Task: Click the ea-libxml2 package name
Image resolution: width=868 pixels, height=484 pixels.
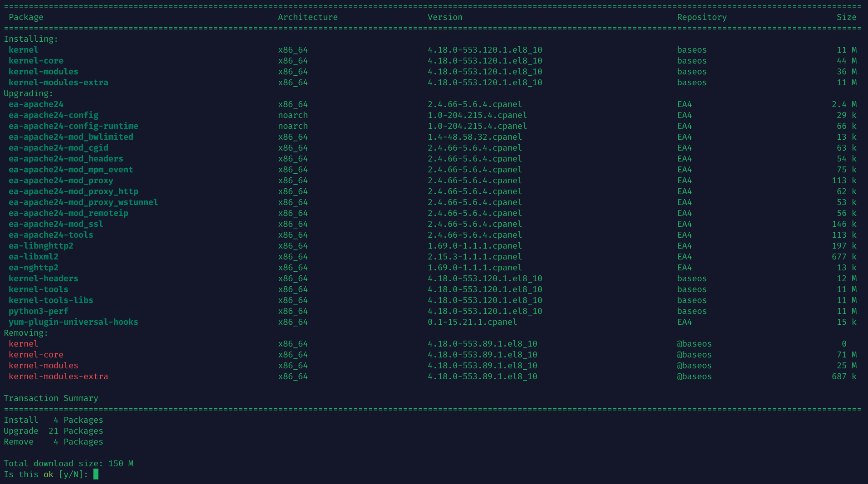Action: 34,257
